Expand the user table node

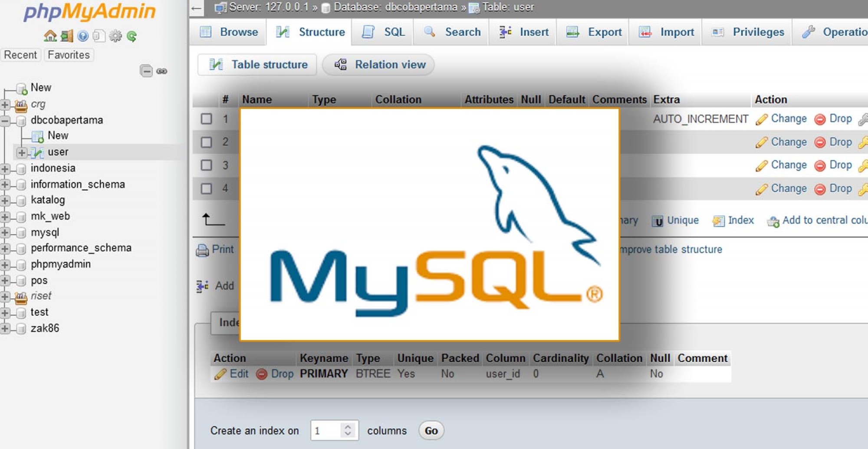coord(22,152)
